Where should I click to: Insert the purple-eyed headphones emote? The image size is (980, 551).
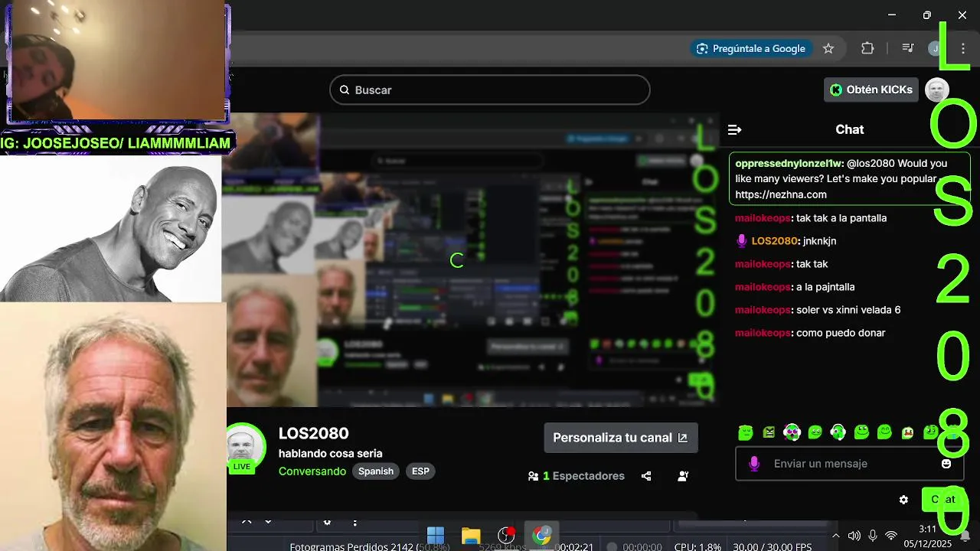click(792, 433)
